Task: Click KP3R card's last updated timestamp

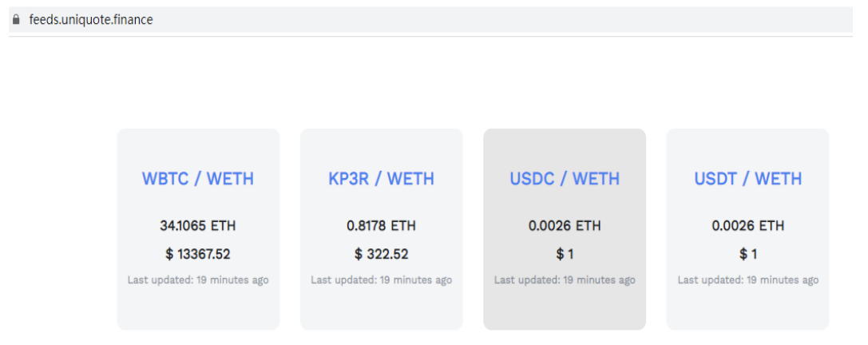Action: point(382,280)
